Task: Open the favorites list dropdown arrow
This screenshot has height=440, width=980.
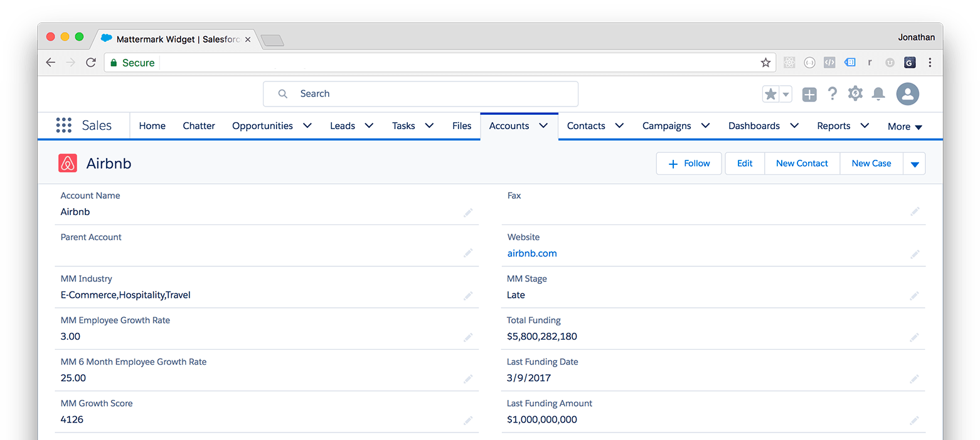Action: point(786,94)
